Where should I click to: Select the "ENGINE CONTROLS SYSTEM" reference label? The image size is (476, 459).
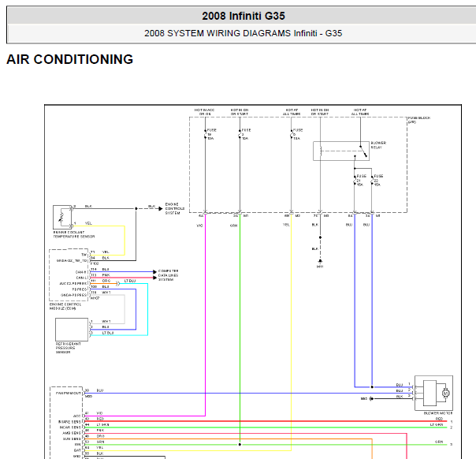point(174,208)
